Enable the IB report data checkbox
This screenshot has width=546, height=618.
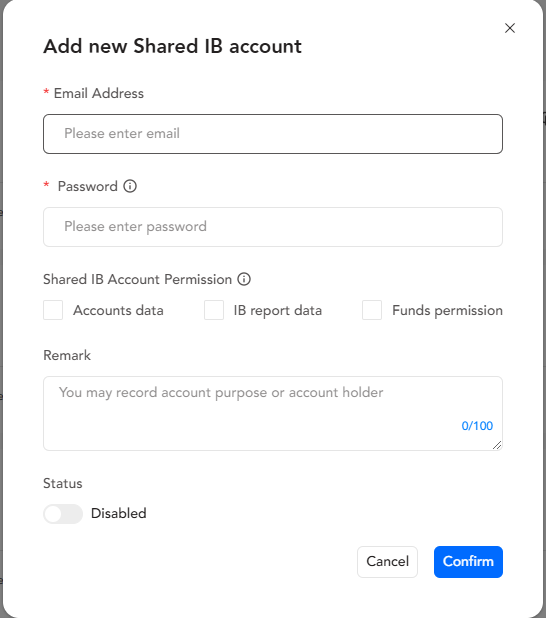tap(214, 310)
